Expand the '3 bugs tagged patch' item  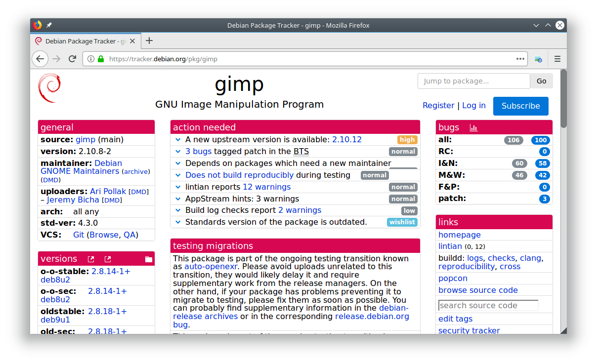point(178,152)
